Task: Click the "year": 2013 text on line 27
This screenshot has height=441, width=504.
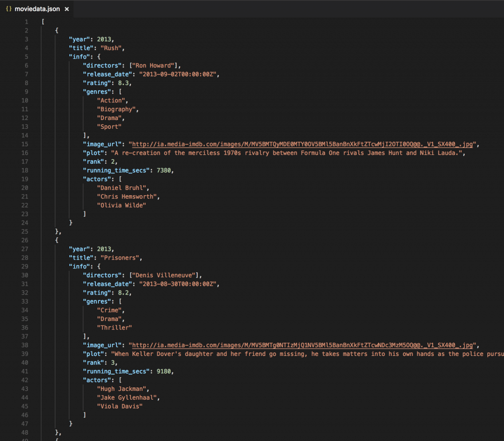Action: click(x=91, y=249)
